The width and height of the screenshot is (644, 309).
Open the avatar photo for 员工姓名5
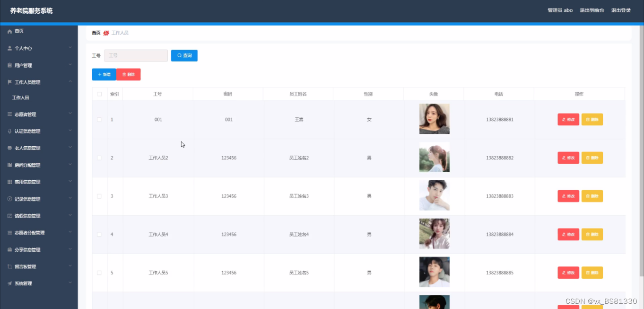click(434, 272)
